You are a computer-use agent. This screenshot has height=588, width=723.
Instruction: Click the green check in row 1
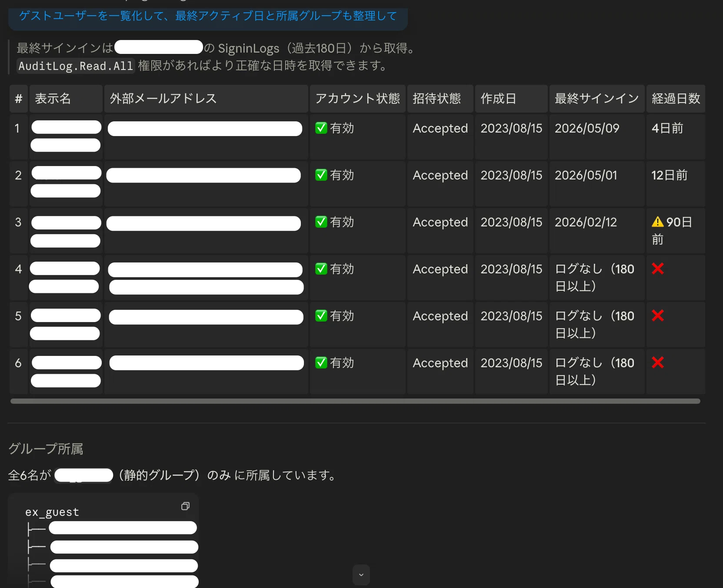(321, 128)
